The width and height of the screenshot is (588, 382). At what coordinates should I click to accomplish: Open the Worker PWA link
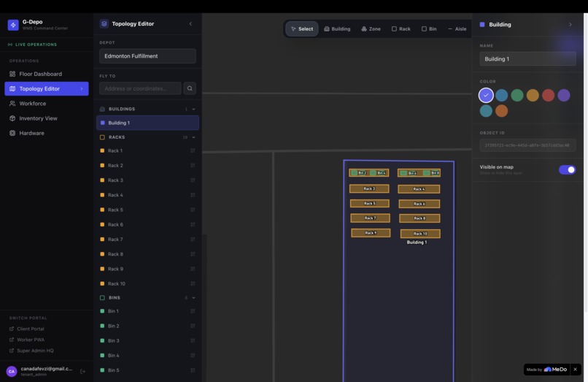coord(26,340)
